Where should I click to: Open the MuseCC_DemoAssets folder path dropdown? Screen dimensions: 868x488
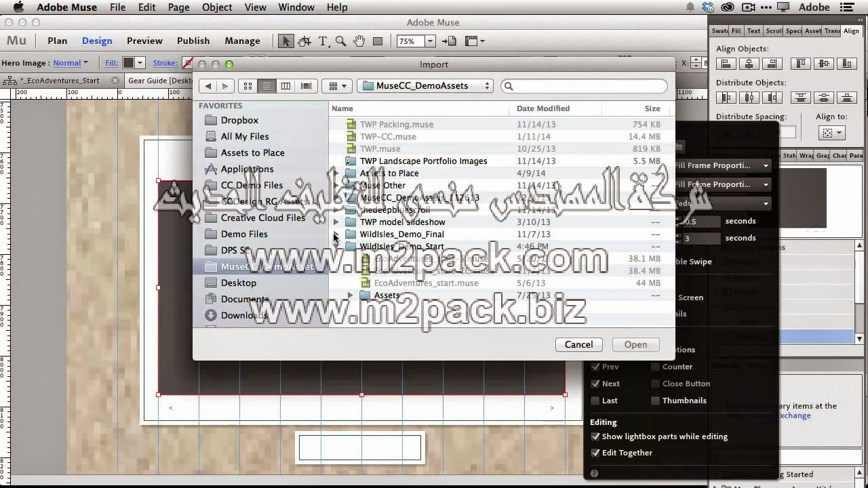pos(425,86)
